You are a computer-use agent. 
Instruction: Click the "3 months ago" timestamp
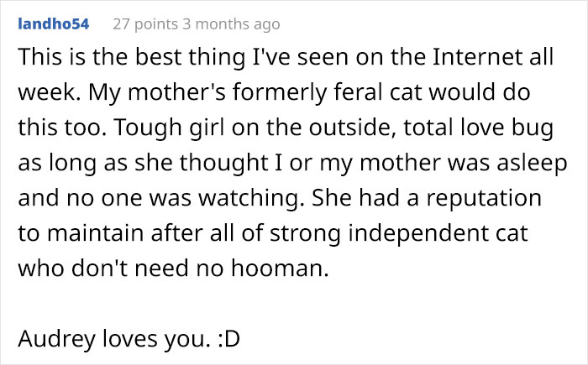(x=231, y=24)
